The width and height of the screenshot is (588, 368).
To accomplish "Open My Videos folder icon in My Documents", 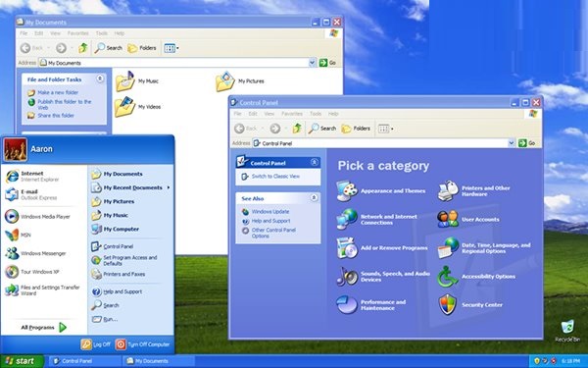I will [124, 107].
